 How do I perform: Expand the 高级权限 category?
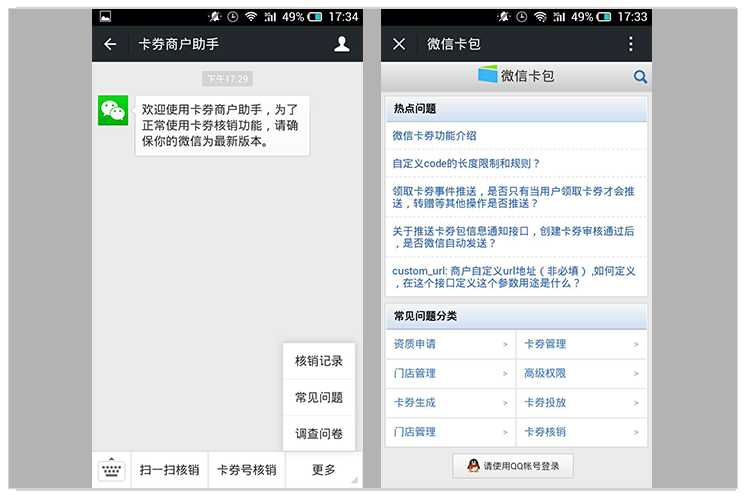tap(581, 374)
